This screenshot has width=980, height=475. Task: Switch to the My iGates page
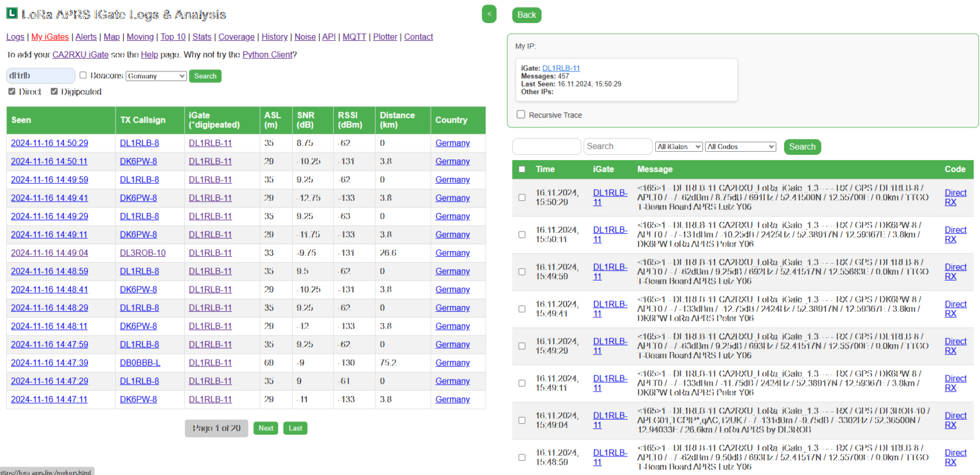(50, 36)
